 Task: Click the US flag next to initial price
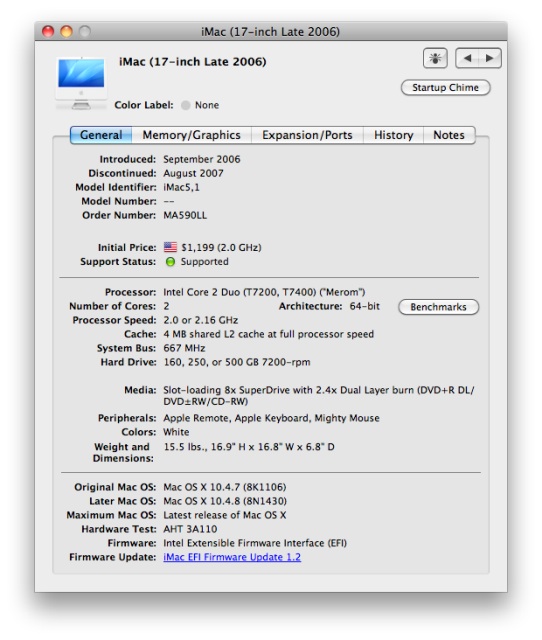point(170,247)
